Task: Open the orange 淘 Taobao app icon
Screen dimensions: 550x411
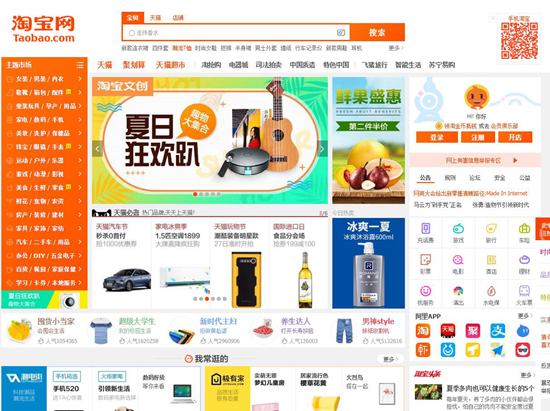Action: 423,331
